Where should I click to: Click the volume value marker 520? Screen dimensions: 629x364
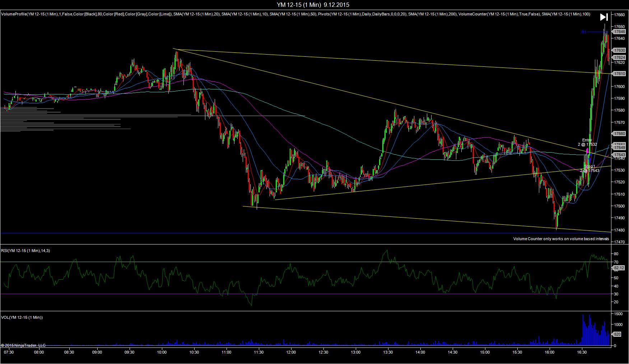coord(618,334)
